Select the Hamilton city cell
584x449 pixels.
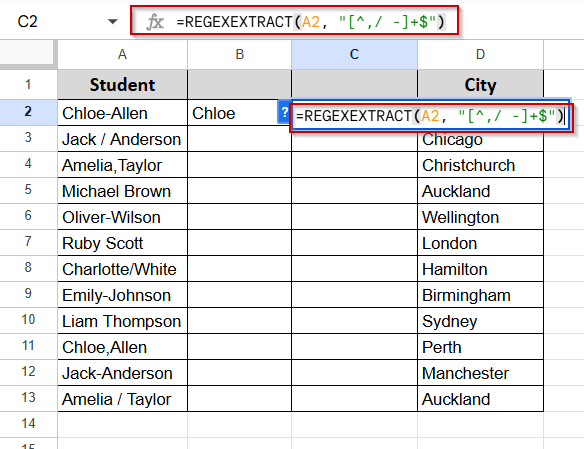coord(480,269)
